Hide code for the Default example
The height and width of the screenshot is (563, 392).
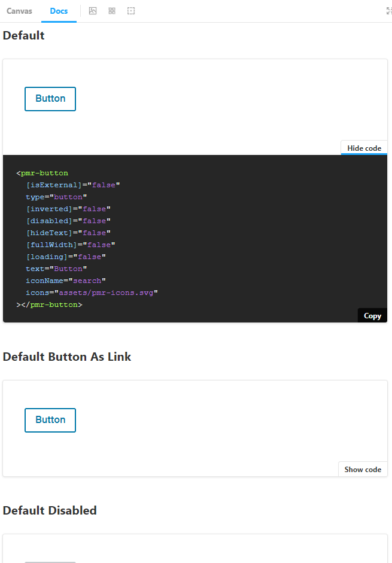pos(364,148)
